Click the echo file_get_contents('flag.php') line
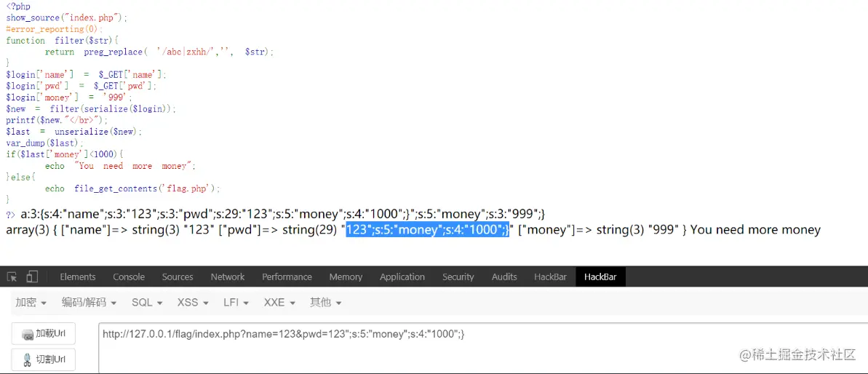Screen dimensions: 868x374 pyautogui.click(x=133, y=188)
